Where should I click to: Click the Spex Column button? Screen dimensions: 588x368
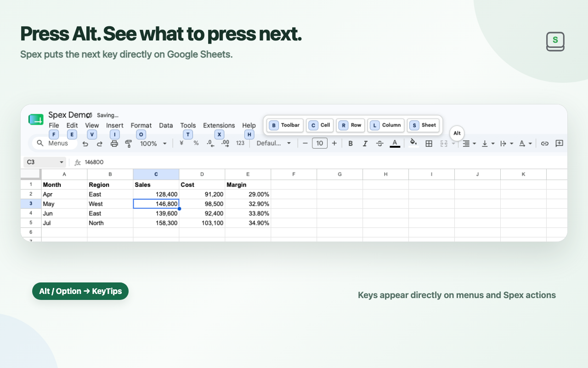point(386,125)
